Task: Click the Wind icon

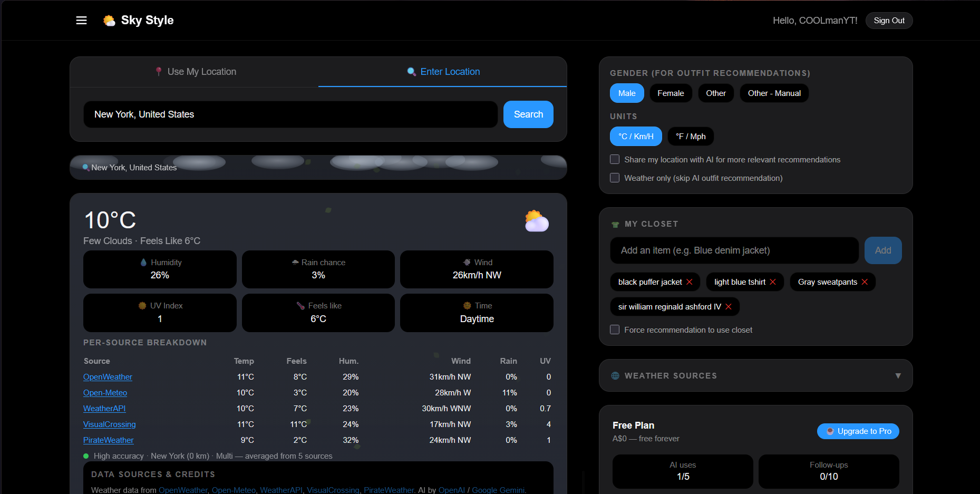Action: click(467, 263)
